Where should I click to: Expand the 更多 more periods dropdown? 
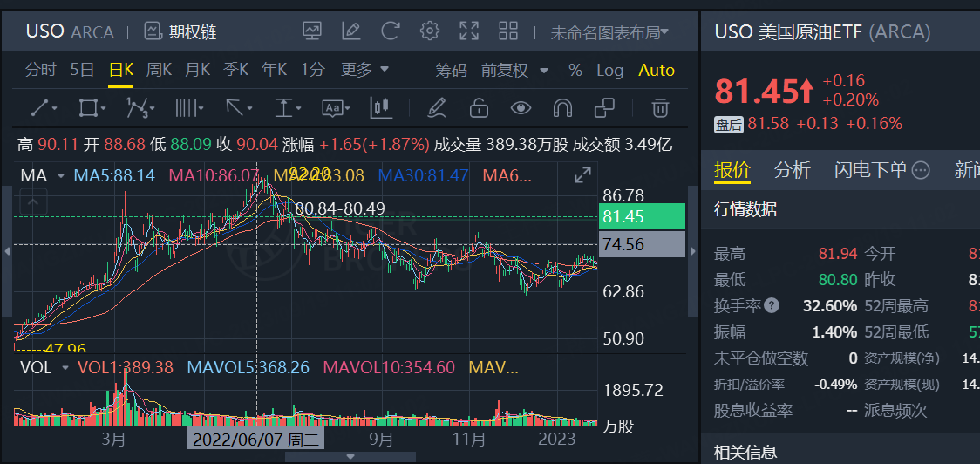pos(364,70)
